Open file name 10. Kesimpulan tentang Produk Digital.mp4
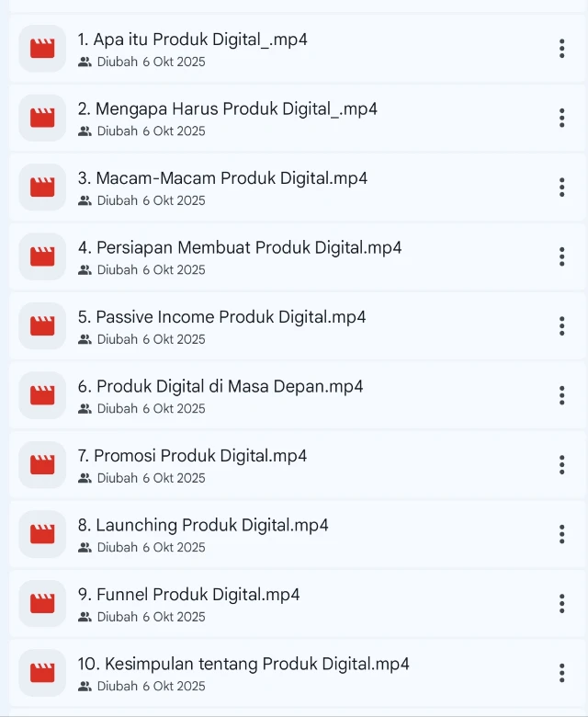Viewport: 588px width, 717px height. tap(243, 665)
